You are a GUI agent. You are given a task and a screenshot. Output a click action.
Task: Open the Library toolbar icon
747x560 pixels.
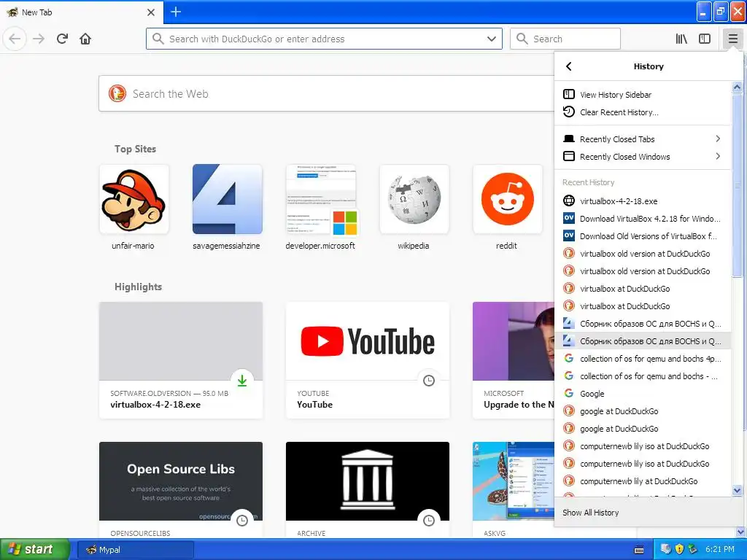tap(681, 39)
